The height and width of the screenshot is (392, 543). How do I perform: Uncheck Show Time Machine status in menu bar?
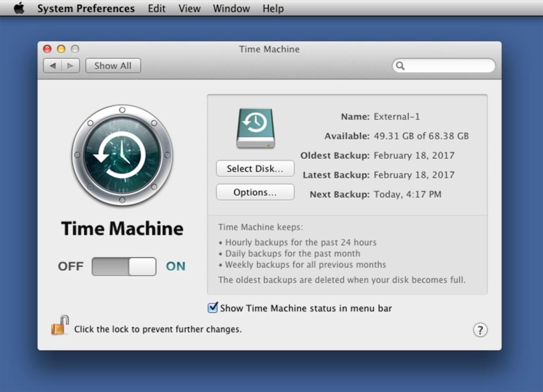click(x=213, y=308)
